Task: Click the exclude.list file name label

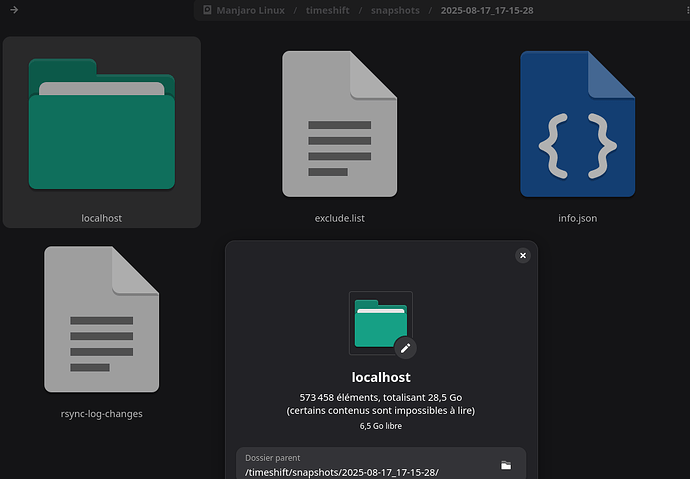Action: coord(339,218)
